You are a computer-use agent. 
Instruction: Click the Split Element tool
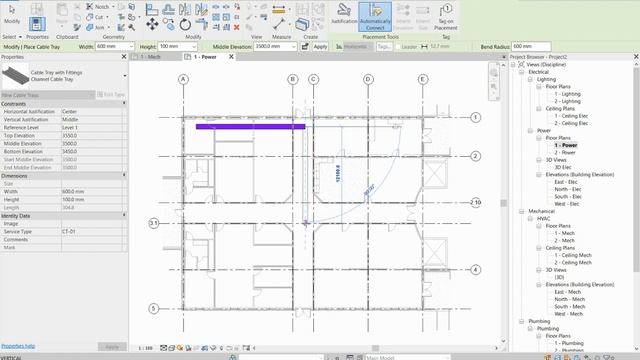click(216, 7)
